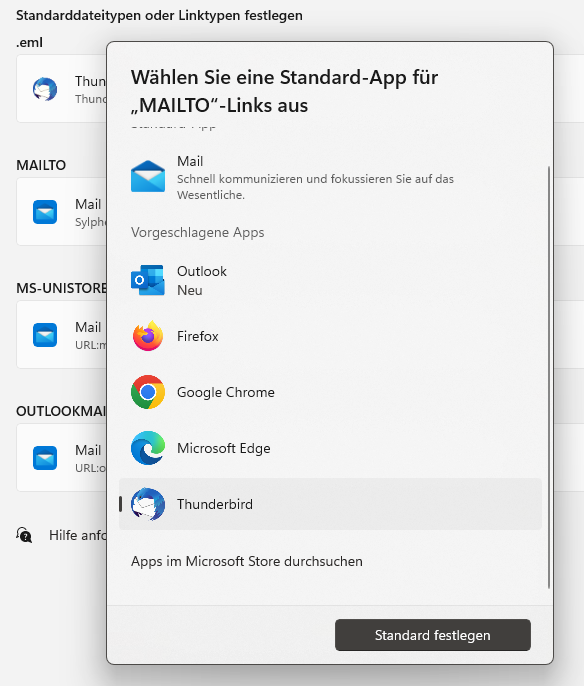Select the Firefox label
This screenshot has width=584, height=686.
[x=198, y=336]
